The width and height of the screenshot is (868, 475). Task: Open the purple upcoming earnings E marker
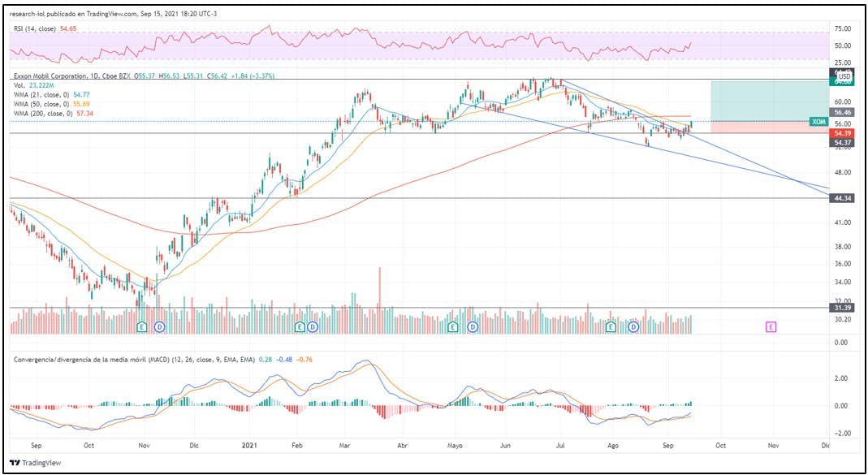pos(771,326)
